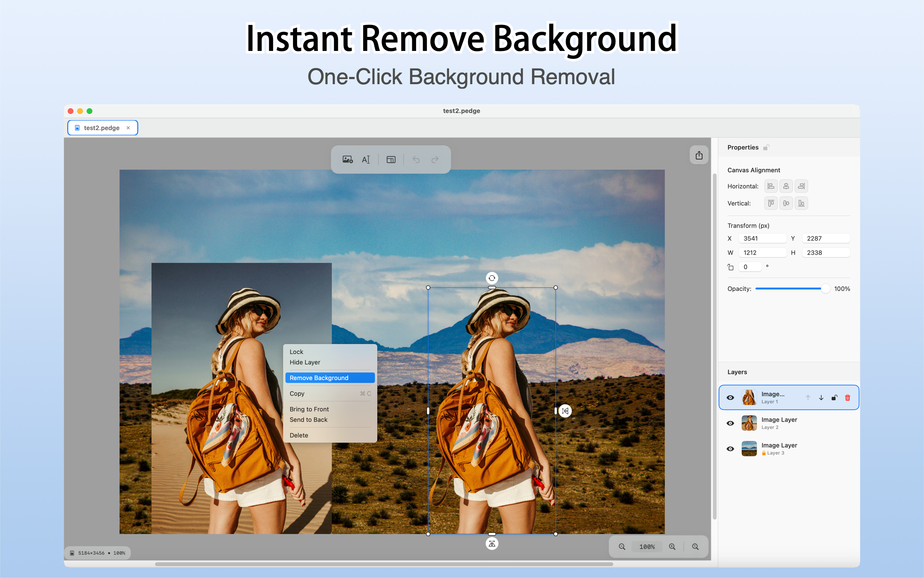
Task: Hide Layer 3 via eye icon
Action: pos(730,449)
